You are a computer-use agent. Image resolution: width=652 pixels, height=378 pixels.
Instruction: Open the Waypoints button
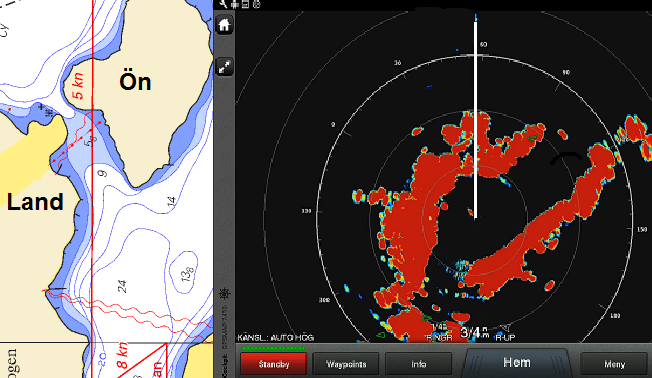346,364
